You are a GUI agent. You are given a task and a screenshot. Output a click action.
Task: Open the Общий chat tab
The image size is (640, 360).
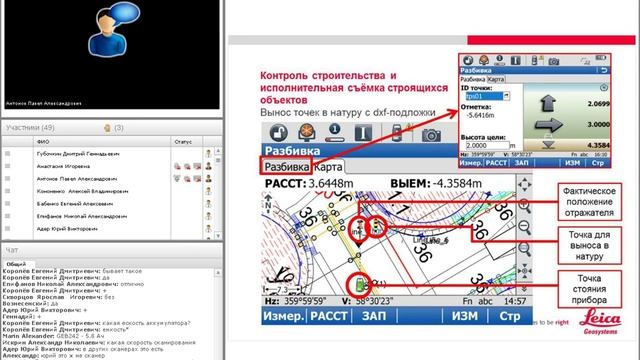(x=16, y=264)
